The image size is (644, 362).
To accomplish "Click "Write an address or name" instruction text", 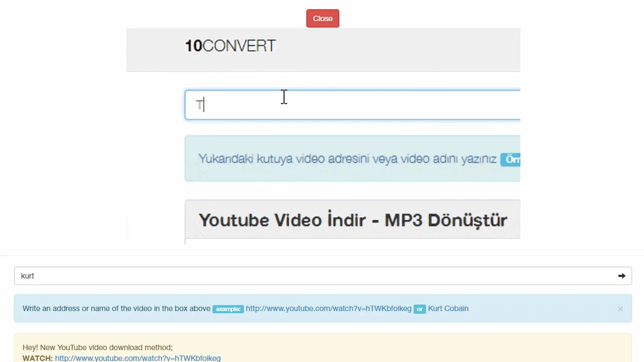I will [116, 309].
